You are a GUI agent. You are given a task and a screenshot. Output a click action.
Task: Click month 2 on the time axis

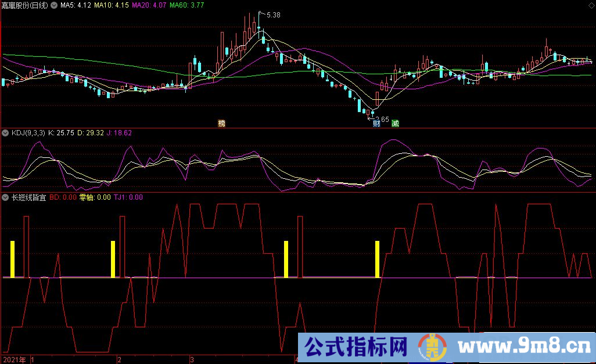click(119, 360)
